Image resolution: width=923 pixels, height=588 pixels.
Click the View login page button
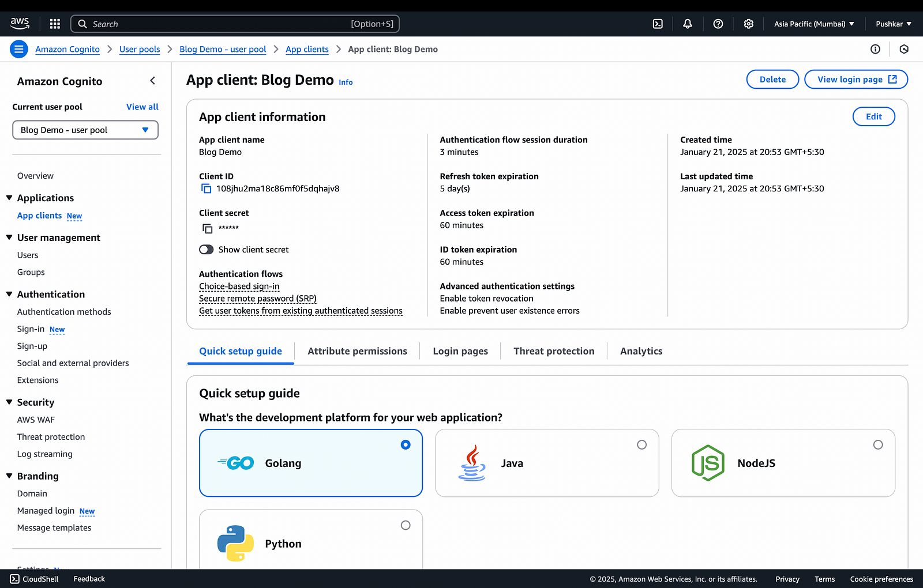[x=856, y=80]
